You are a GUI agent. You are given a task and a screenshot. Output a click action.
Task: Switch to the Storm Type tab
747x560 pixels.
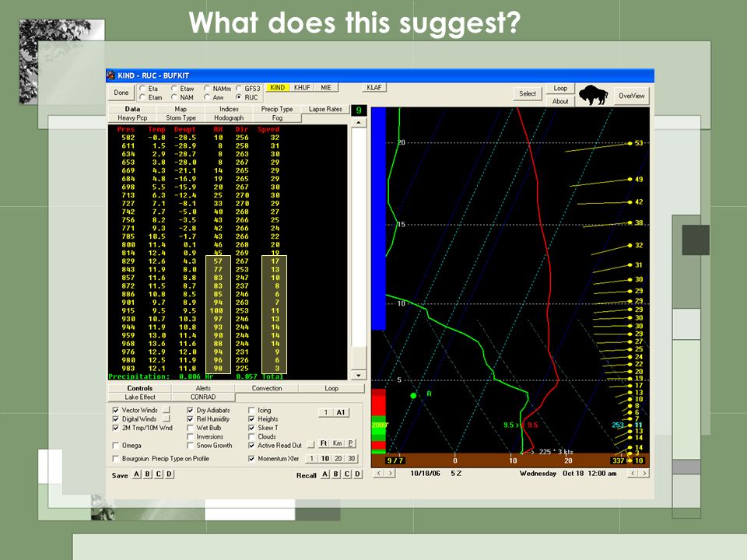(181, 118)
